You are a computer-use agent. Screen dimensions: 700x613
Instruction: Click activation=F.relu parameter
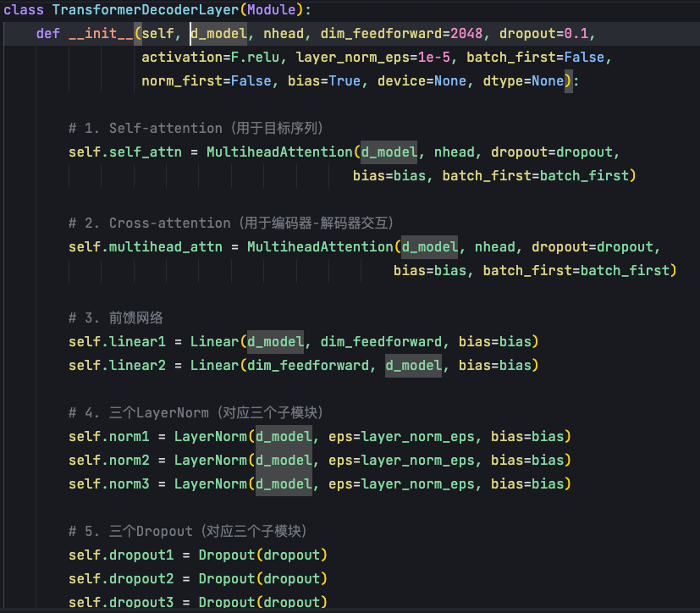[210, 57]
